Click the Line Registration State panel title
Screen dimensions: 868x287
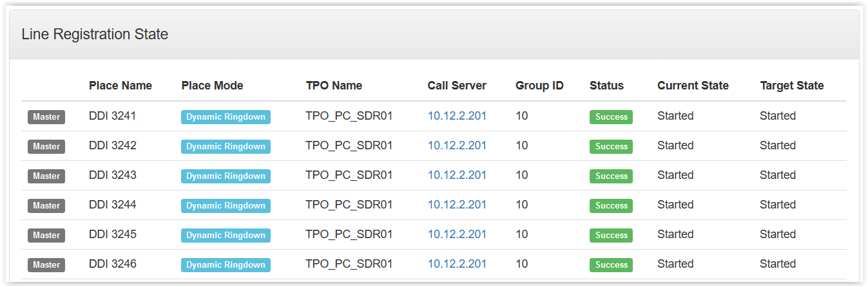tap(95, 34)
